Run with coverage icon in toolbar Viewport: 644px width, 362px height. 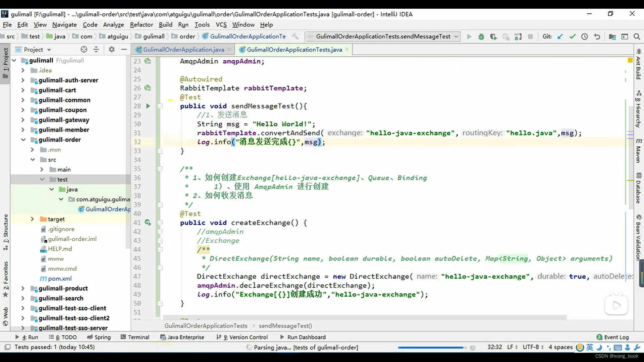tap(493, 37)
